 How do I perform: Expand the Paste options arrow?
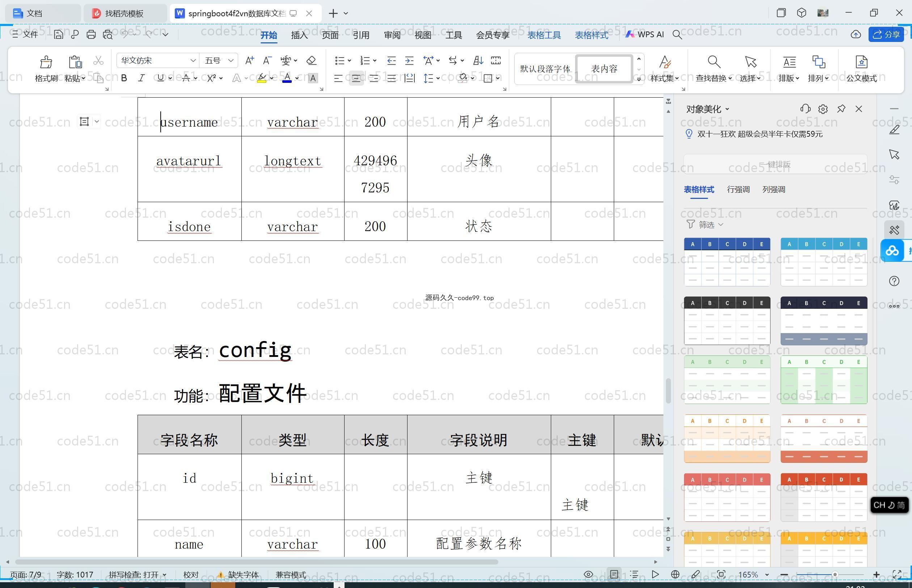pos(83,78)
